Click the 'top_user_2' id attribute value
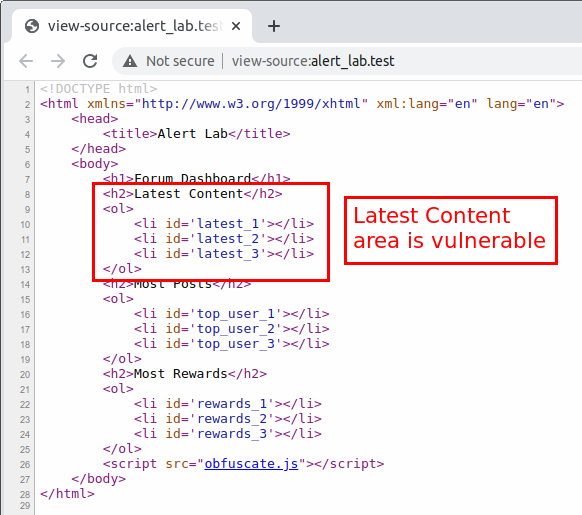Viewport: 582px width, 515px height. [x=235, y=329]
